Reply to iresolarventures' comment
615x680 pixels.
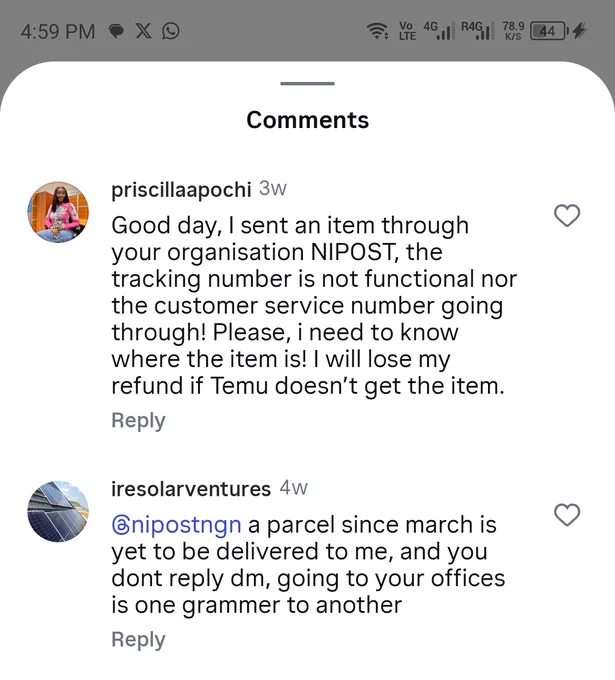pos(138,639)
